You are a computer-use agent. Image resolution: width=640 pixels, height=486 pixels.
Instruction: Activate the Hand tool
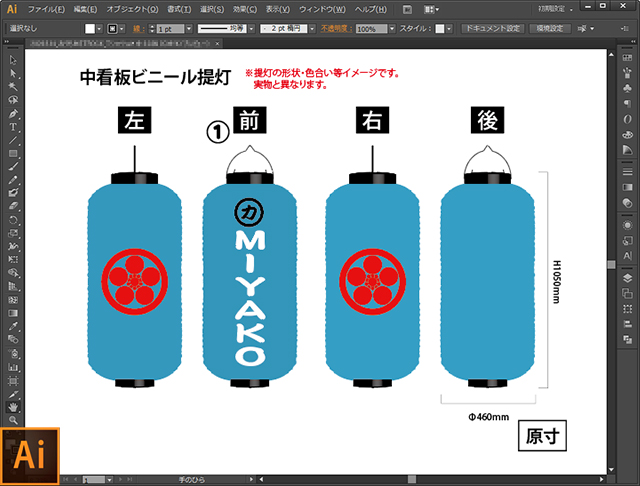pos(13,407)
